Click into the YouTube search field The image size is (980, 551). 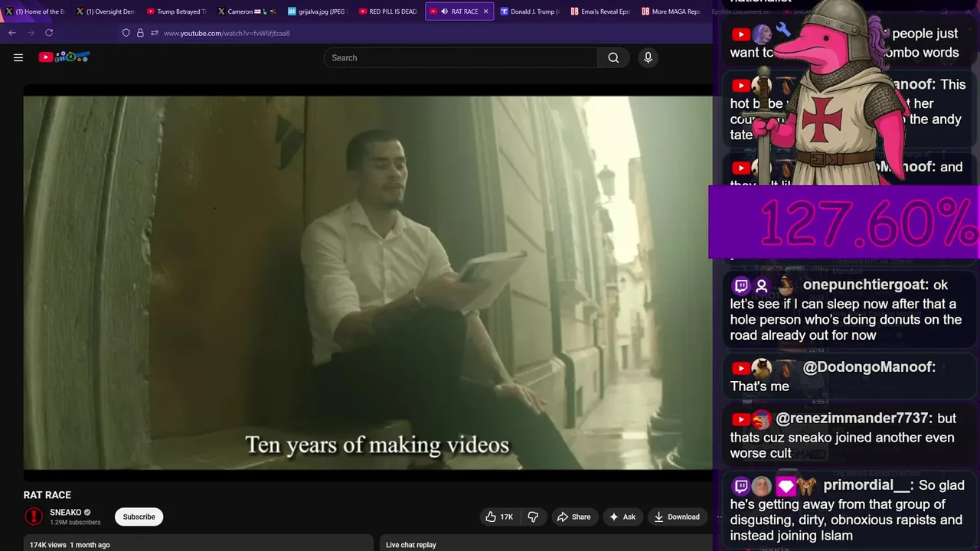(x=461, y=57)
